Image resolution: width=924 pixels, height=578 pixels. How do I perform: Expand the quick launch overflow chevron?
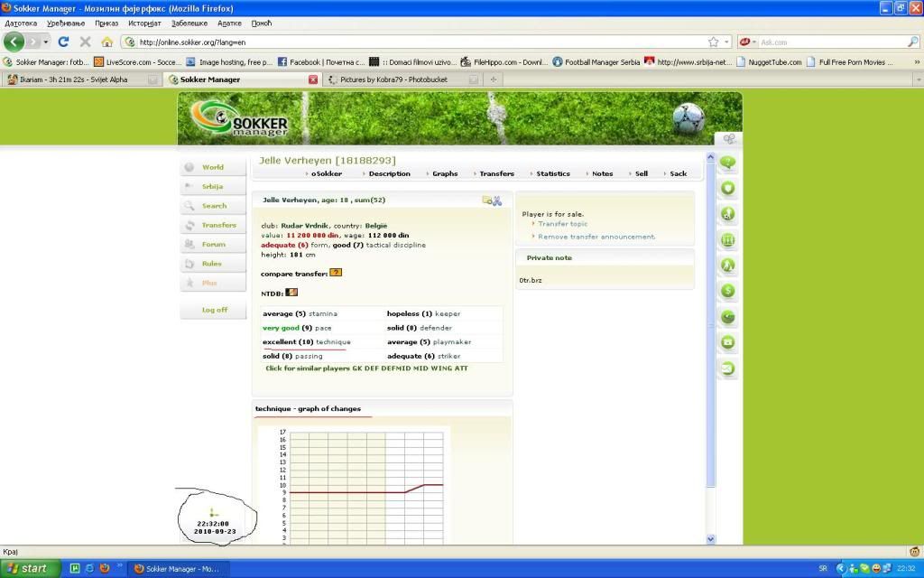(x=120, y=565)
